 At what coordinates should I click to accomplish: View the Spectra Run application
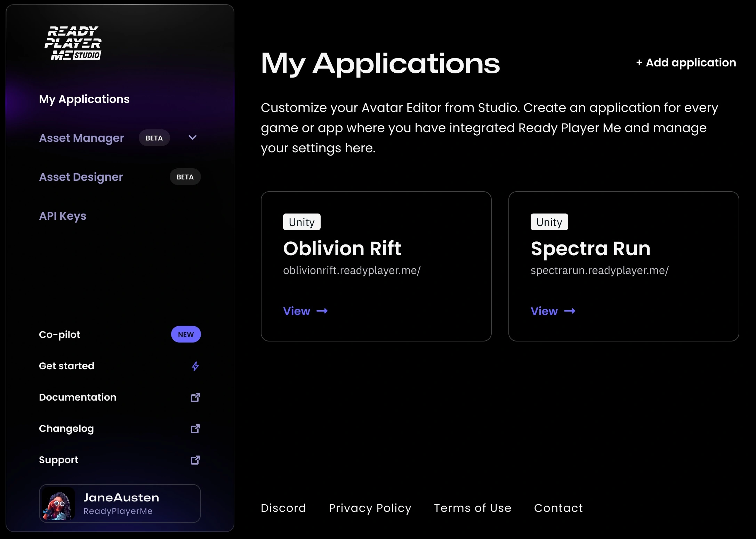544,311
